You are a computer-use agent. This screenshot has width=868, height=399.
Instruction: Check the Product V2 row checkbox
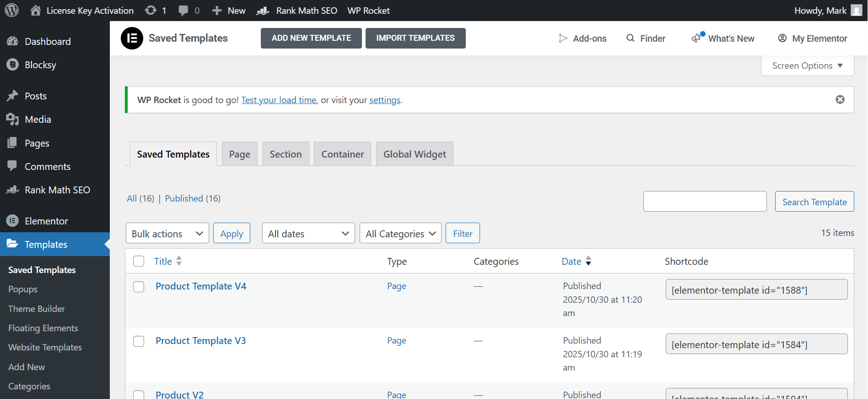(139, 395)
